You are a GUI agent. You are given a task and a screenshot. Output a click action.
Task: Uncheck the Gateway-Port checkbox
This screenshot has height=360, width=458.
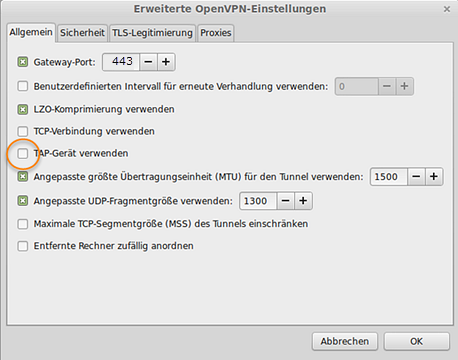23,62
